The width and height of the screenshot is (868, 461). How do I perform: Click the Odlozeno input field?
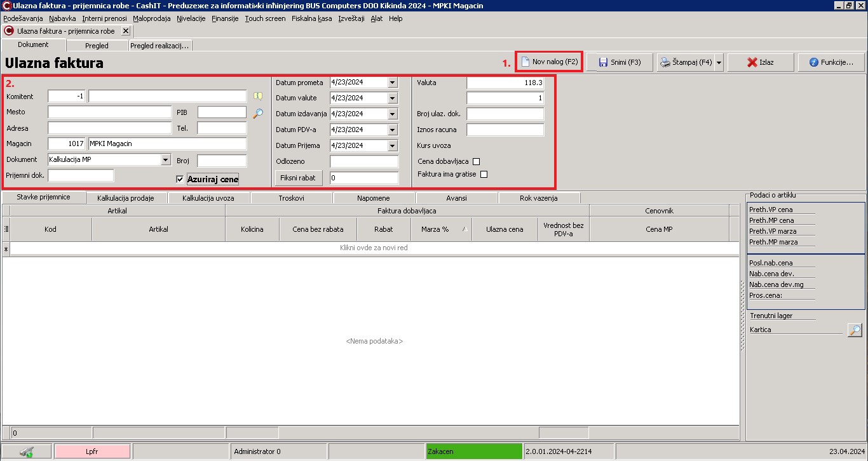(364, 161)
